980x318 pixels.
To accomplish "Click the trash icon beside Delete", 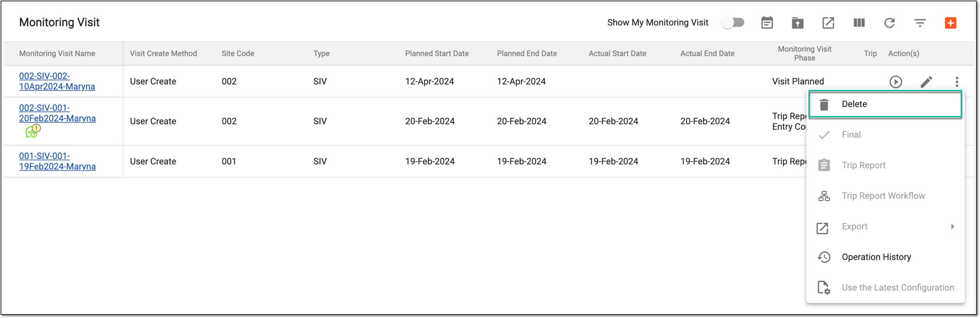I will 824,104.
